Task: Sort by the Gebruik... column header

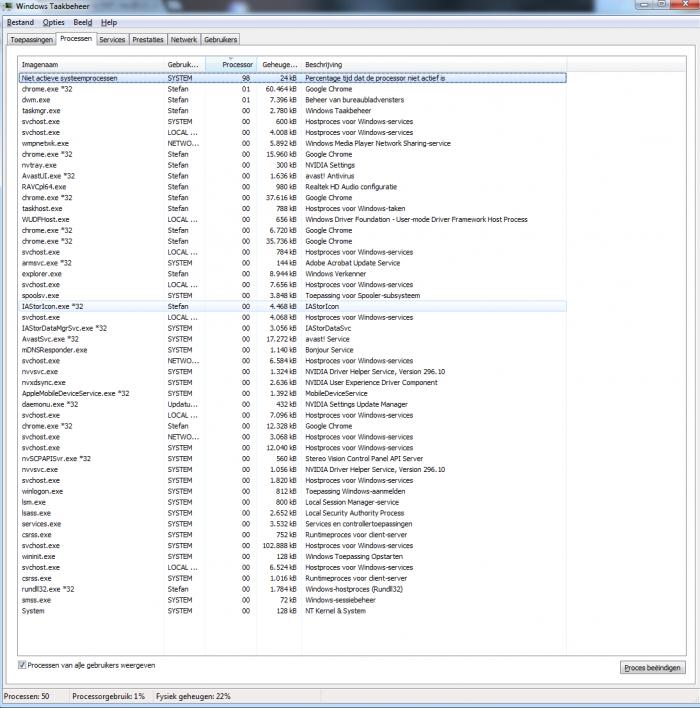Action: click(x=185, y=65)
